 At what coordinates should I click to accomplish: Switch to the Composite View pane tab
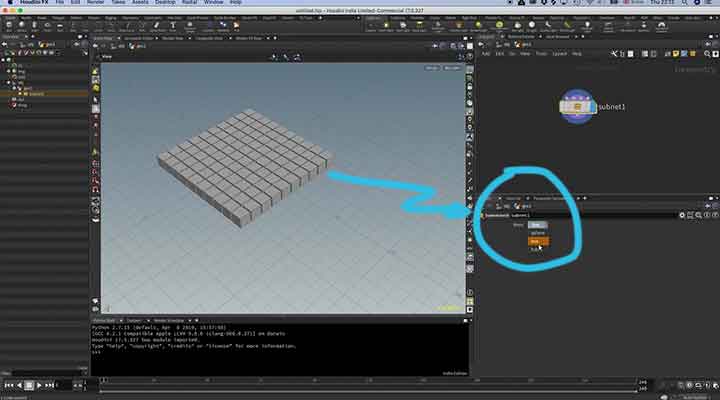(209, 38)
